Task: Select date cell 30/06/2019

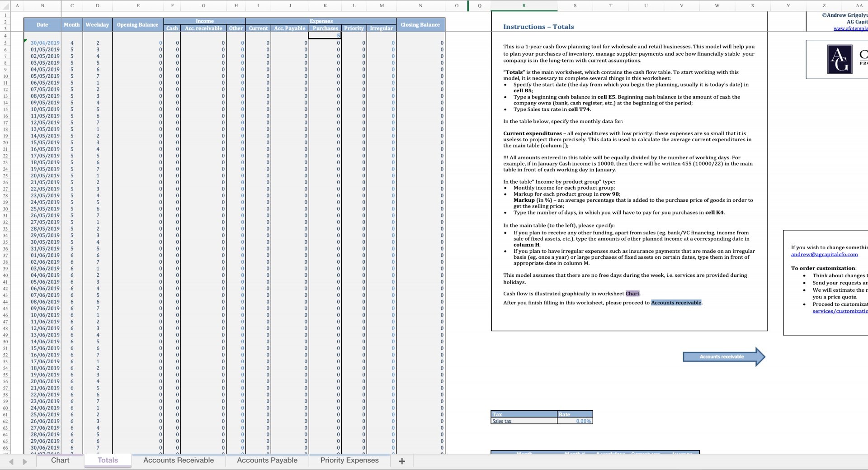Action: 42,448
